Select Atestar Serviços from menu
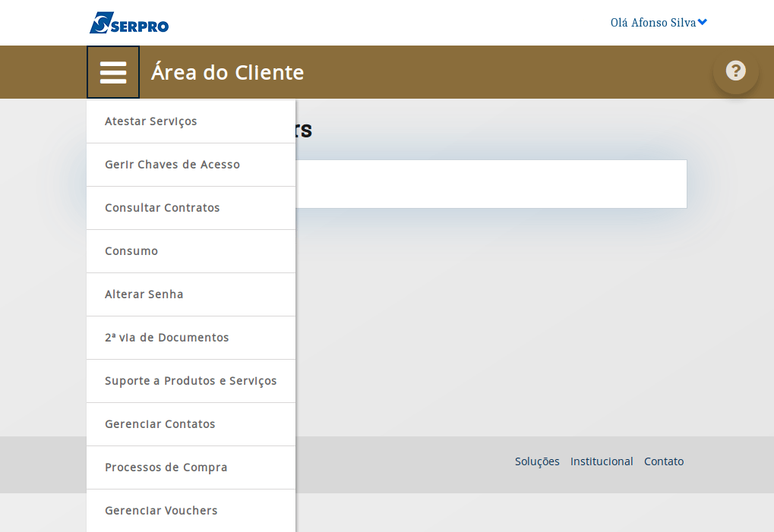Viewport: 774px width, 532px height. pyautogui.click(x=150, y=121)
